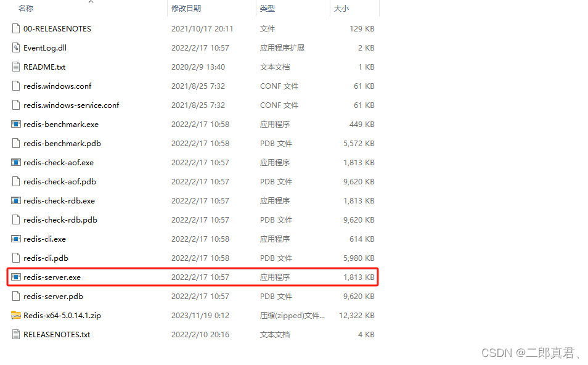588x365 pixels.
Task: Sort by the 大小 column header
Action: 341,8
